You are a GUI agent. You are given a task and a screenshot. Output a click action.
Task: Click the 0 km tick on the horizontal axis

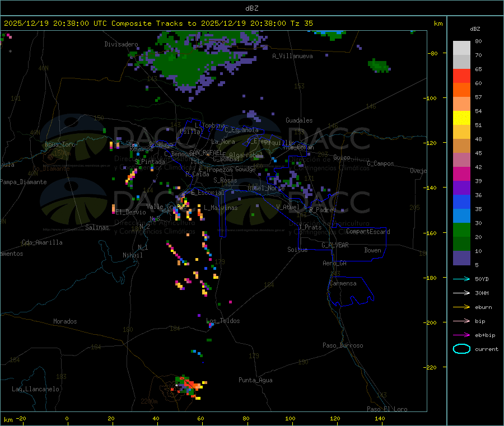pyautogui.click(x=67, y=419)
